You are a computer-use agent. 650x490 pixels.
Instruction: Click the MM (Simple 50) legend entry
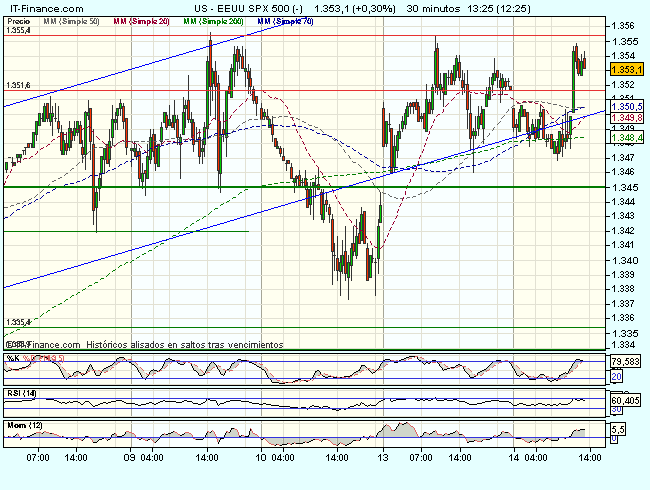(71, 21)
